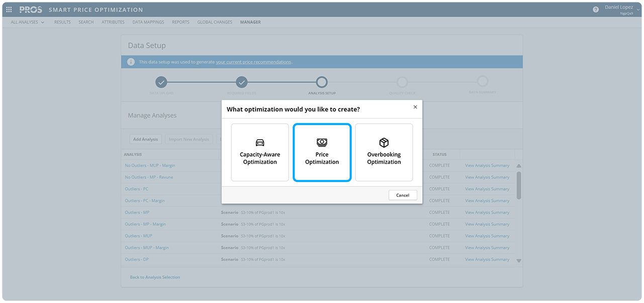This screenshot has height=303, width=644.
Task: Select the Analysis Setup step circle
Action: click(x=322, y=82)
